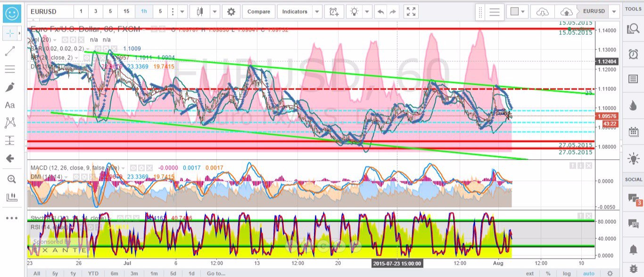Toggle log scale mode
The height and width of the screenshot is (277, 644).
pos(567,273)
